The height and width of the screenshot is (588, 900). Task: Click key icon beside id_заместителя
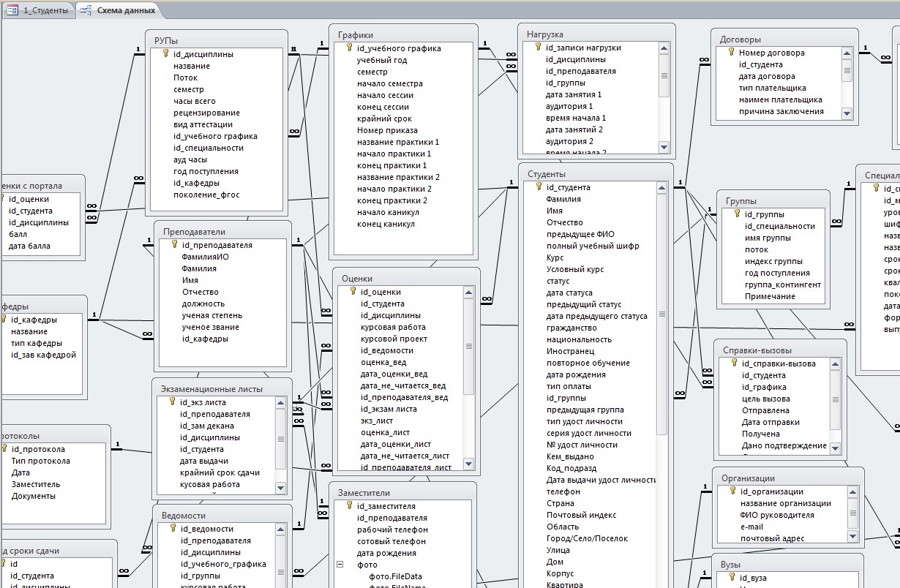[349, 506]
